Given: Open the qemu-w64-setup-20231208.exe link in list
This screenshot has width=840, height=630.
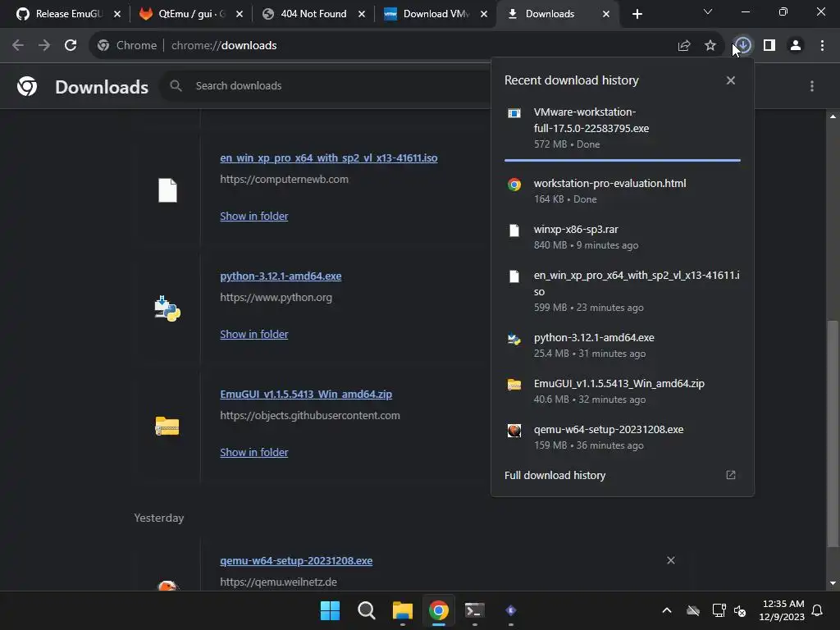Looking at the screenshot, I should pyautogui.click(x=296, y=561).
